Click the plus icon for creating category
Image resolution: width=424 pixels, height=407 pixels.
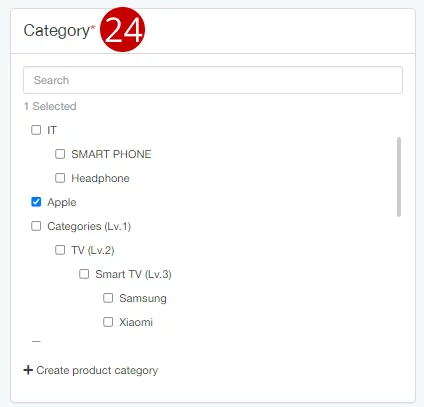pyautogui.click(x=28, y=370)
